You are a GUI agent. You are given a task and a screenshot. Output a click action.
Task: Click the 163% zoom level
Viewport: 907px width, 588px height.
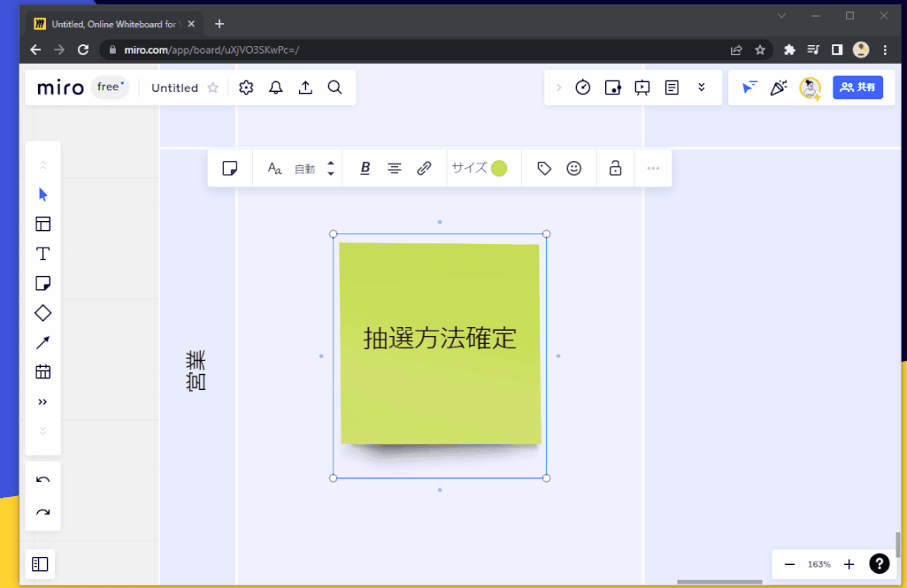819,564
